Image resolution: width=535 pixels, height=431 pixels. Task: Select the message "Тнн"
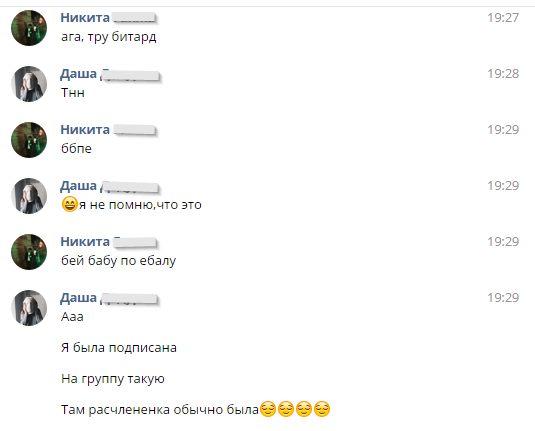pyautogui.click(x=73, y=93)
